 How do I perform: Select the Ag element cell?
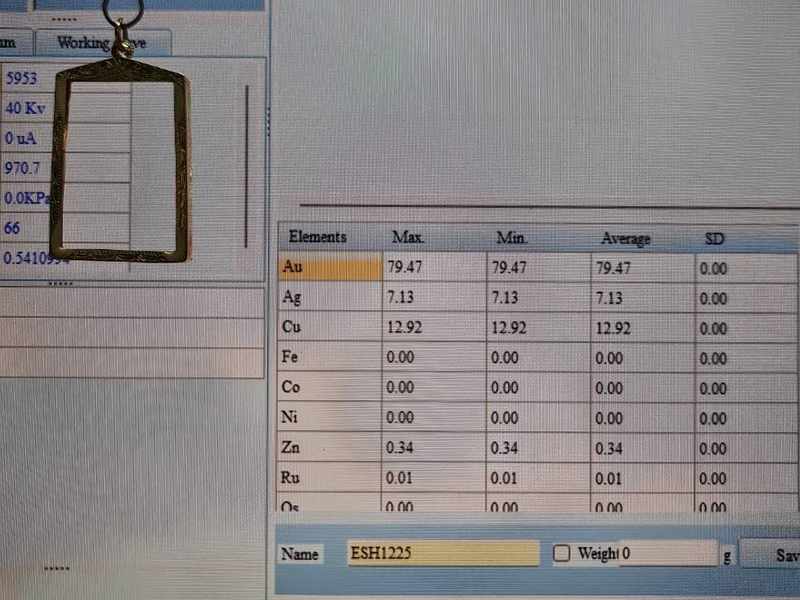tap(329, 298)
